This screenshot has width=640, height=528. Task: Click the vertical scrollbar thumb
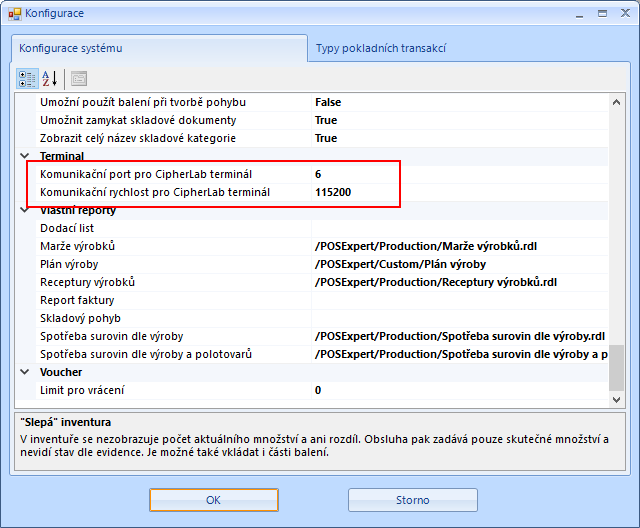617,367
